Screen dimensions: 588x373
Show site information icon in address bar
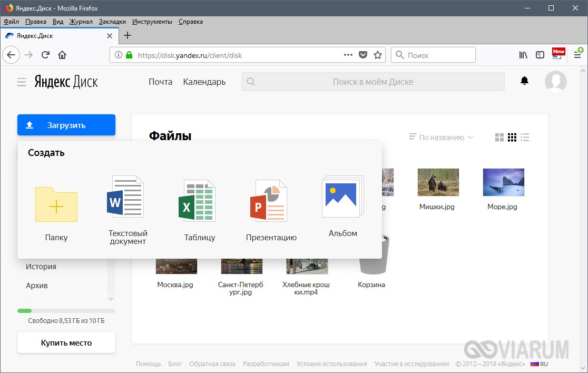tap(119, 55)
